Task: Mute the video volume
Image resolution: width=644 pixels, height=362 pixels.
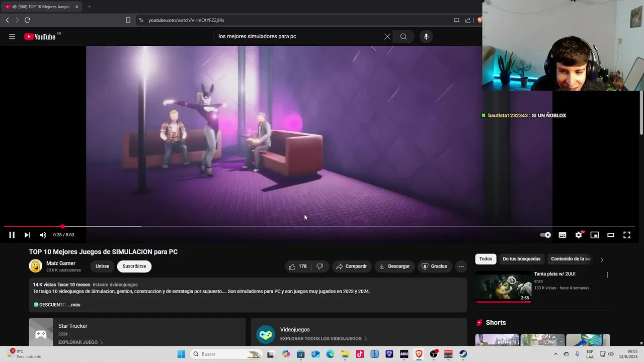Action: point(43,235)
